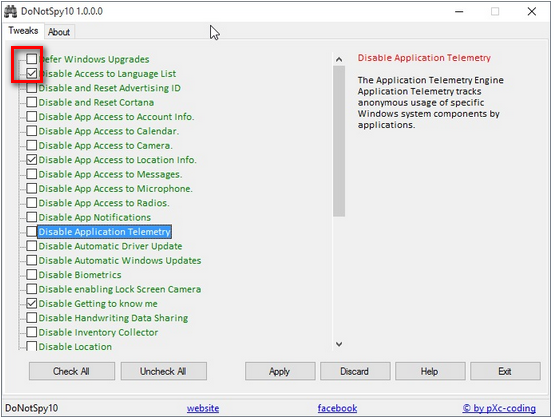The image size is (554, 418).
Task: Click the scroll up arrow of list
Action: 339,59
